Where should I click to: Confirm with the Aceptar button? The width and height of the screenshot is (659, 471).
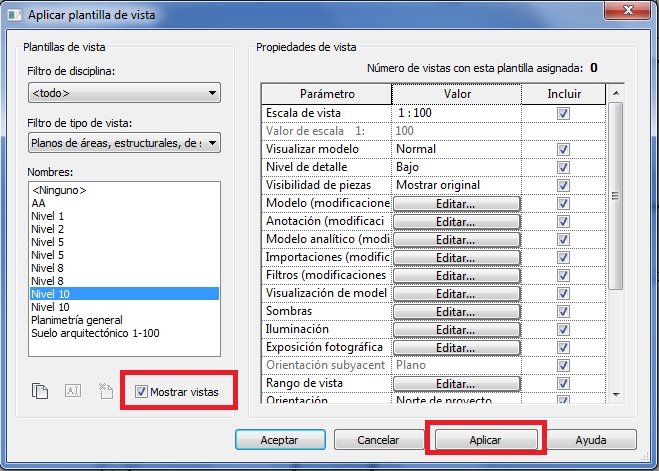[279, 440]
